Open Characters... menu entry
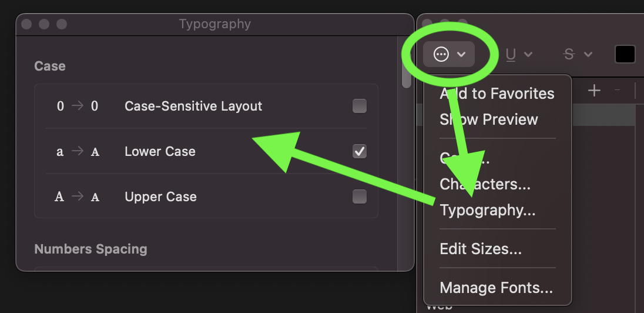The width and height of the screenshot is (644, 313). [485, 184]
